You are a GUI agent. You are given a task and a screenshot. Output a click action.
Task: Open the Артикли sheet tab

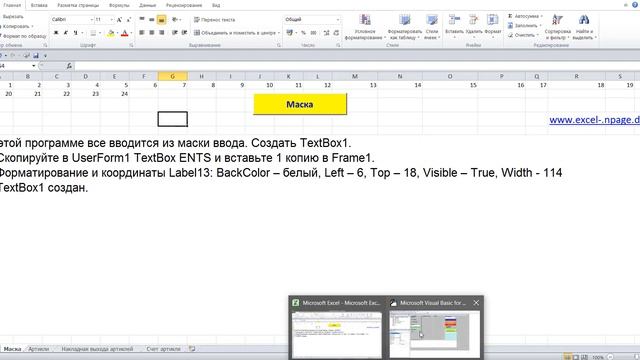38,349
